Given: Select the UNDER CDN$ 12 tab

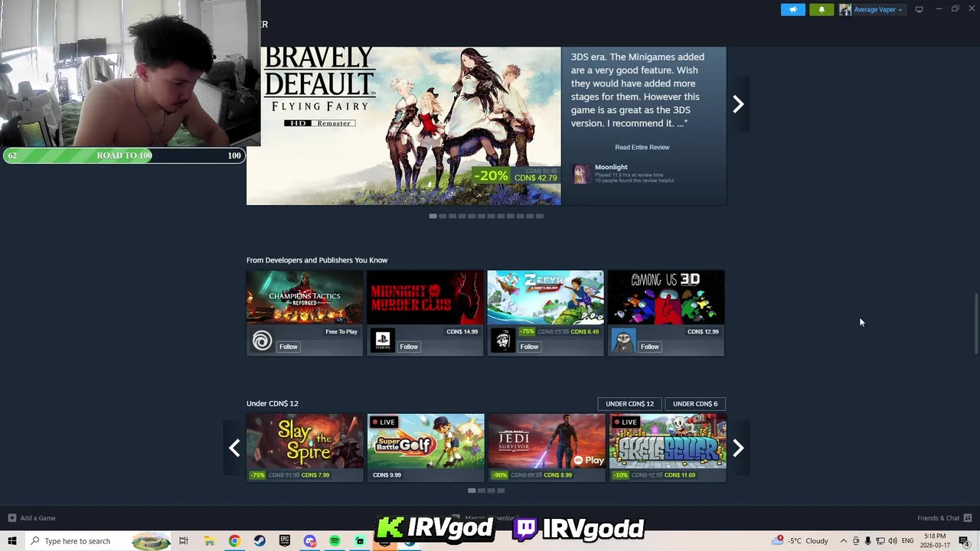Looking at the screenshot, I should 629,403.
